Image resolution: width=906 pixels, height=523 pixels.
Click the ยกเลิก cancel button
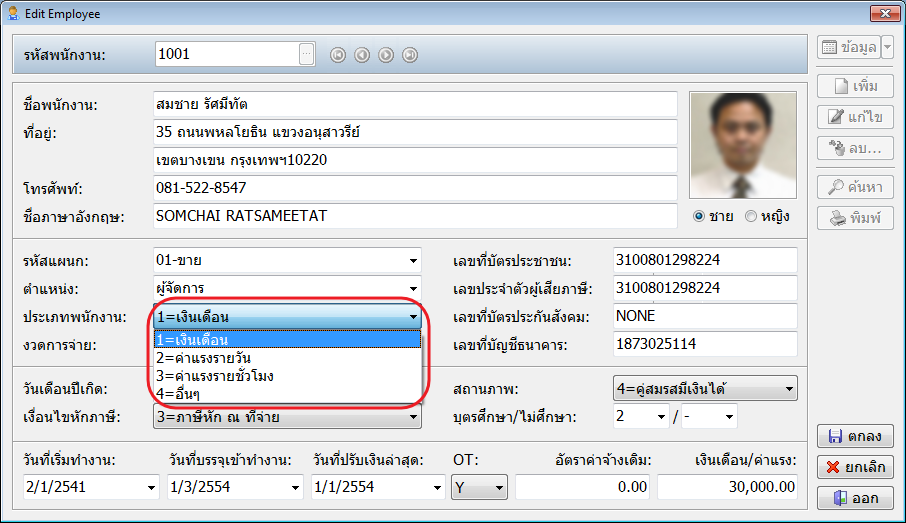pyautogui.click(x=855, y=467)
